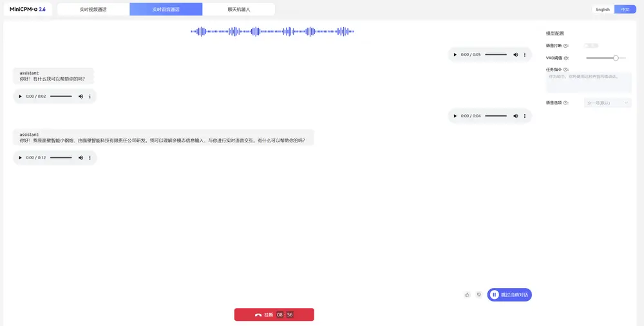Image resolution: width=644 pixels, height=326 pixels.
Task: Click help icon next to VAD阈值
Action: 565,59
